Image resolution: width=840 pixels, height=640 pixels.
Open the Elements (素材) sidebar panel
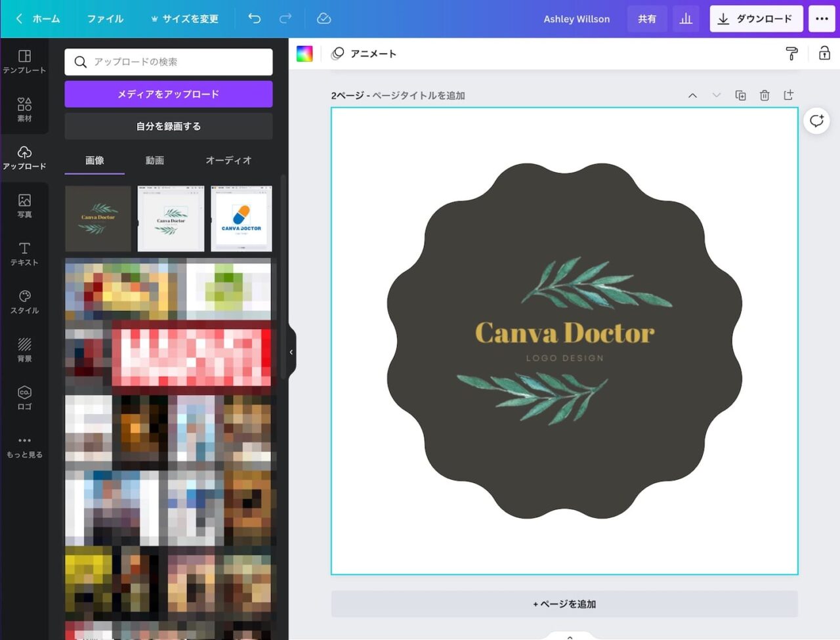24,110
